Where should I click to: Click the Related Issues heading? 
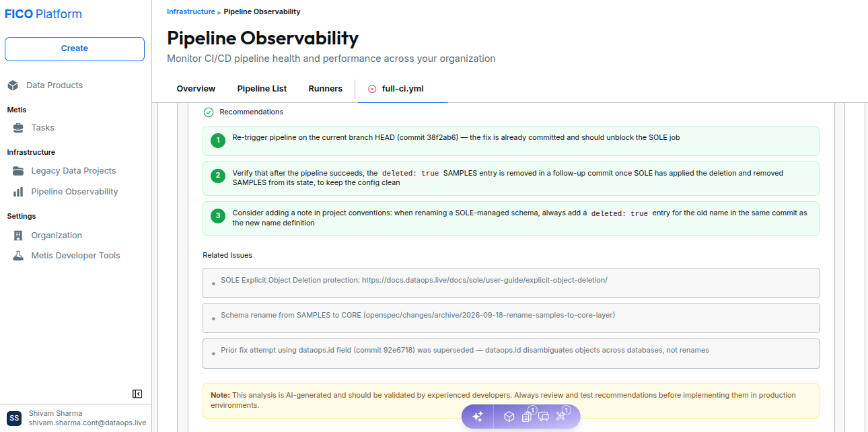coord(227,256)
